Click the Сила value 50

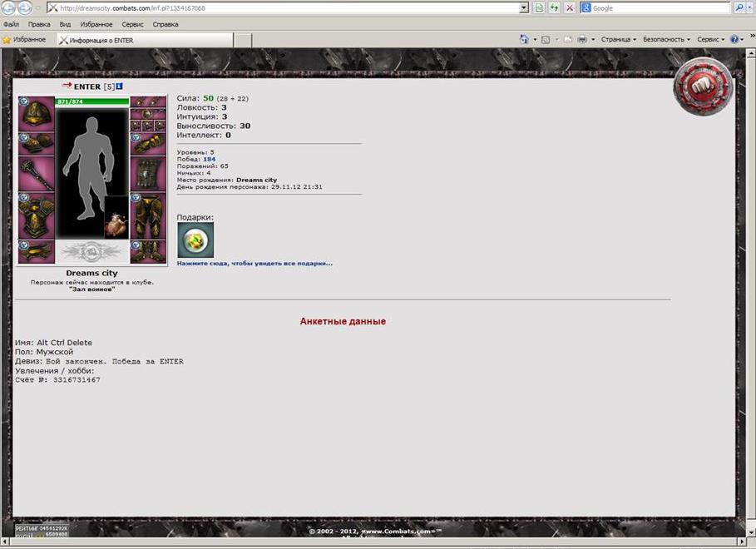[208, 98]
